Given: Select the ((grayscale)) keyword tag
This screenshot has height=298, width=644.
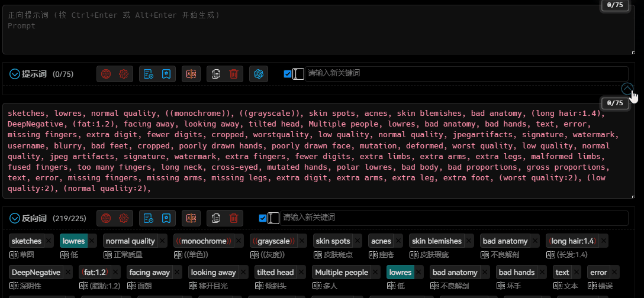Looking at the screenshot, I should coord(273,241).
